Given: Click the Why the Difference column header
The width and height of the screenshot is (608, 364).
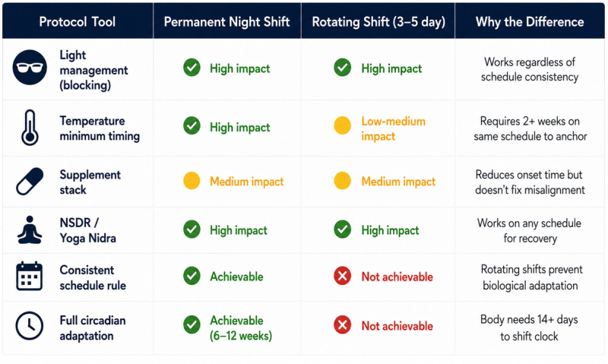Looking at the screenshot, I should [530, 22].
